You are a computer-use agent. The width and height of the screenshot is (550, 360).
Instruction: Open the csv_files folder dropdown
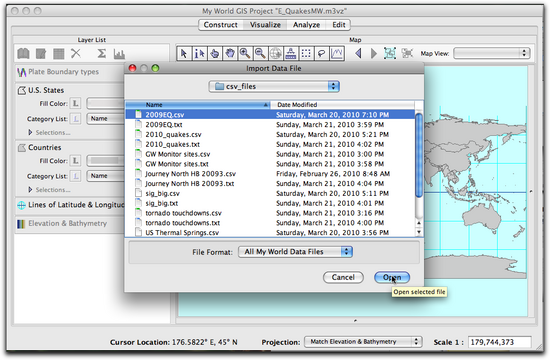tap(274, 86)
